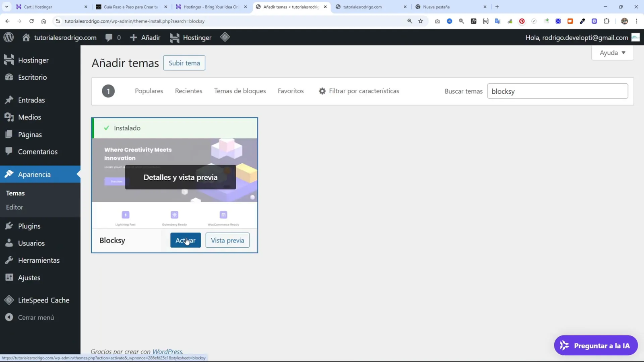Viewport: 644px width, 362px height.
Task: Open the Ayuda dropdown
Action: [612, 53]
